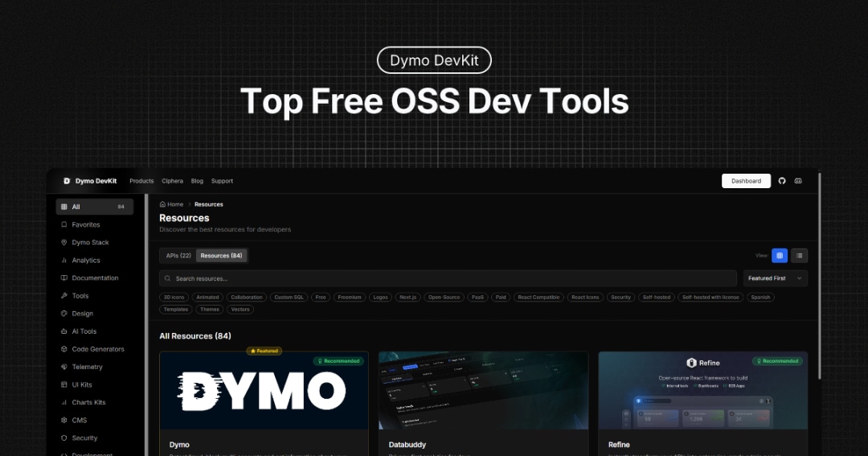Expand the Ciphera navigation item
Screen dimensions: 868x456
point(172,181)
